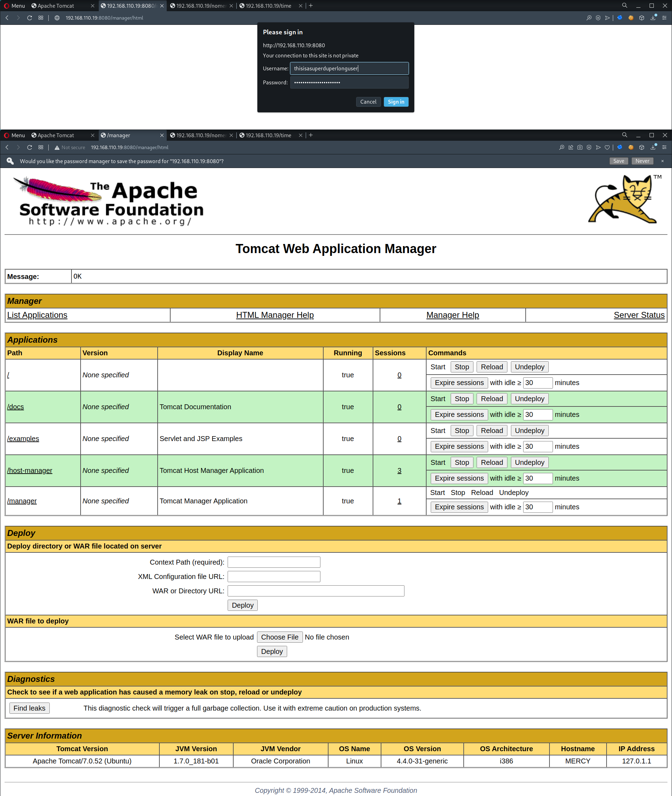
Task: Click Apache Software Foundation logo
Action: click(109, 201)
